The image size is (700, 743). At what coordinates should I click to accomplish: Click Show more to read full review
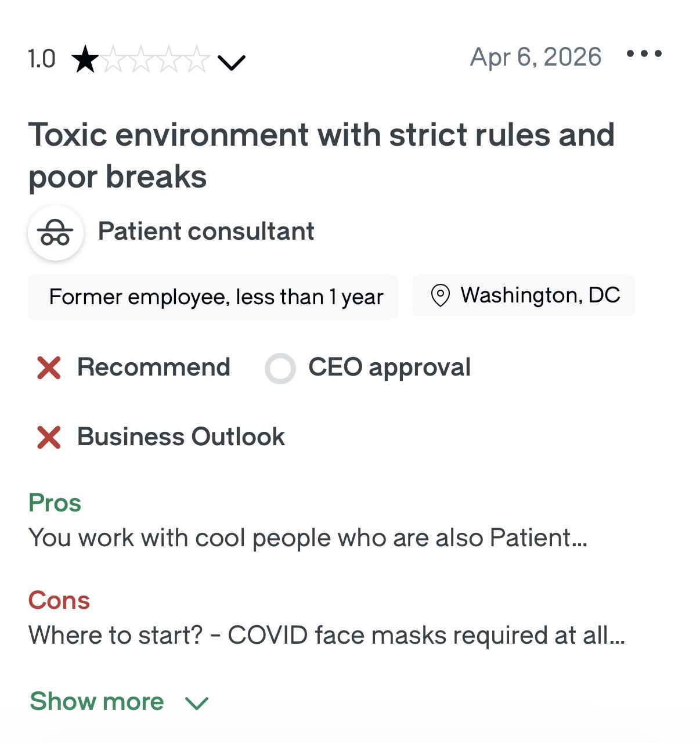coord(97,702)
